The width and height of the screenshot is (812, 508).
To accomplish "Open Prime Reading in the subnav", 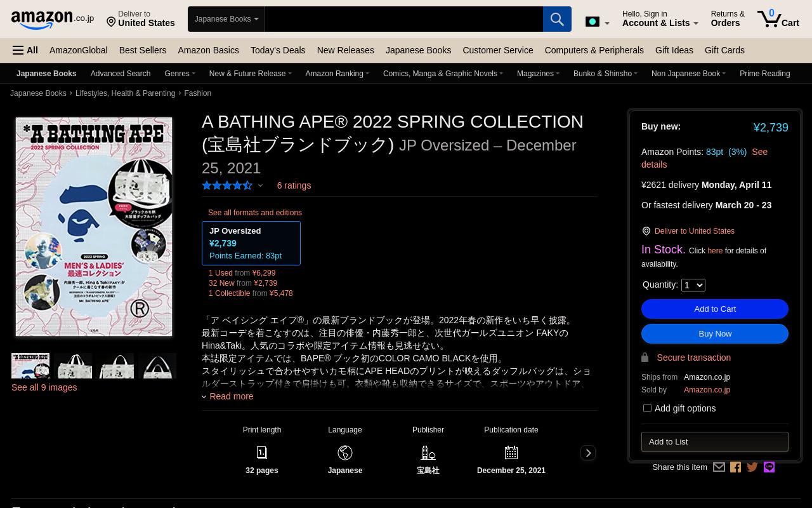I will pos(765,74).
